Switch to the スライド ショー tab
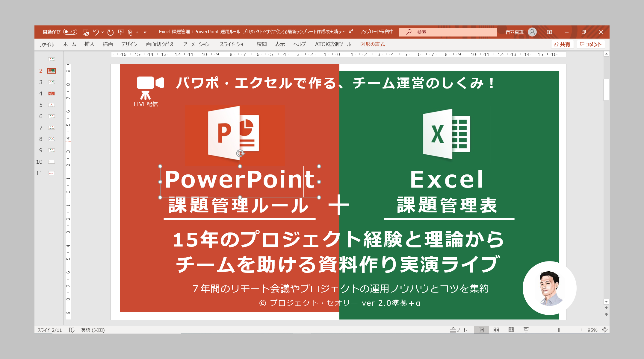Screen dimensions: 644x359 pyautogui.click(x=233, y=44)
